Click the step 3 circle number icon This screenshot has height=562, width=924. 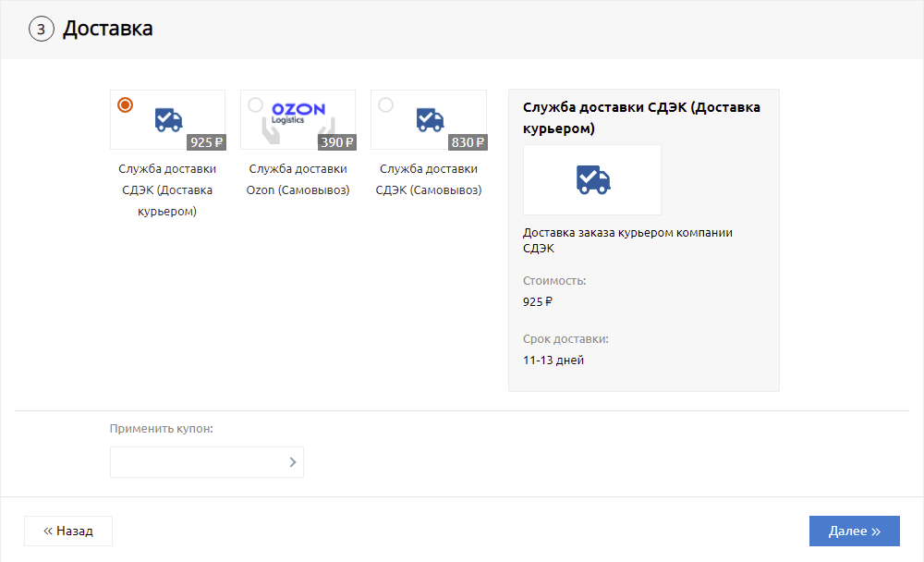[x=42, y=30]
